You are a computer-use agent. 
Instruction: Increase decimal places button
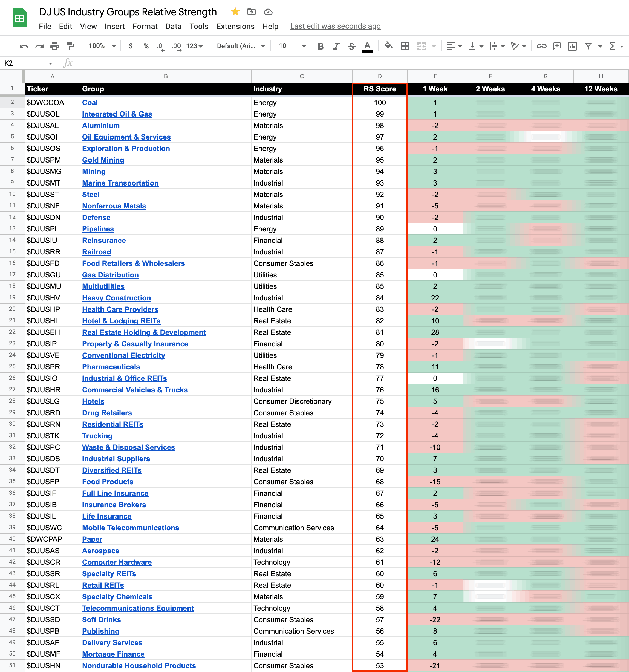click(176, 46)
